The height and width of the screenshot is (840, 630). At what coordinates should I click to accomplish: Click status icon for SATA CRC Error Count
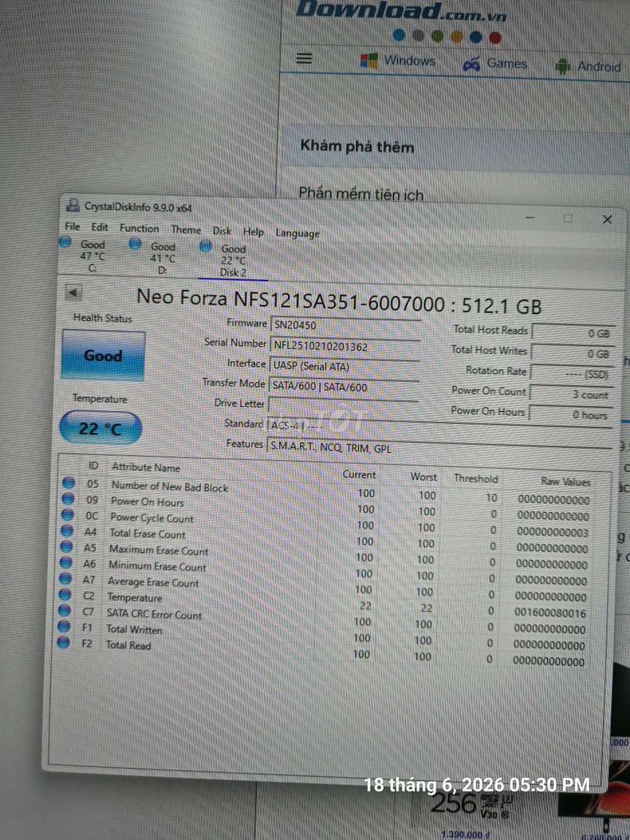tap(64, 610)
